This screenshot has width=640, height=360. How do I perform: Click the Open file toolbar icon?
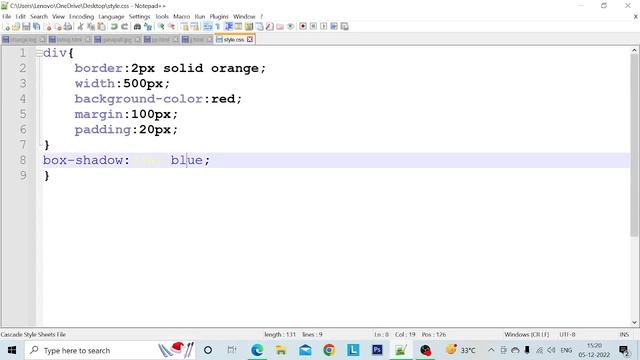[16, 27]
